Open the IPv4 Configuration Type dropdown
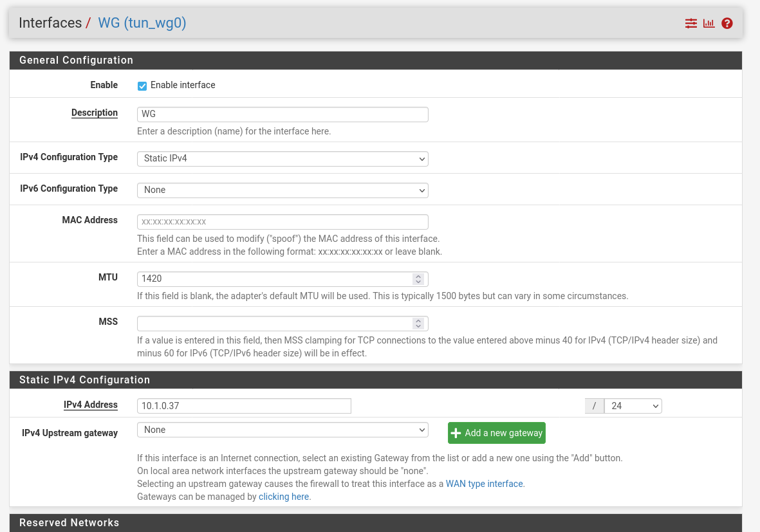The height and width of the screenshot is (532, 760). [x=283, y=158]
